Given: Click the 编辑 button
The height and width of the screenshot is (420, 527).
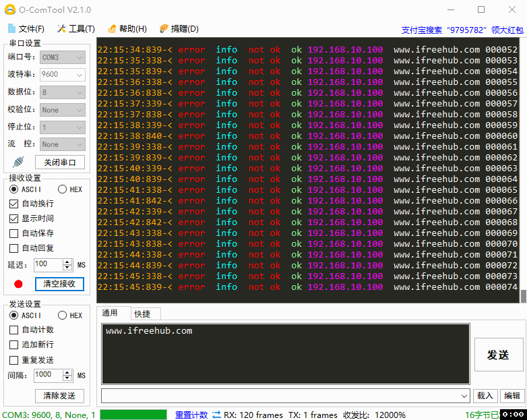Looking at the screenshot, I should 512,396.
